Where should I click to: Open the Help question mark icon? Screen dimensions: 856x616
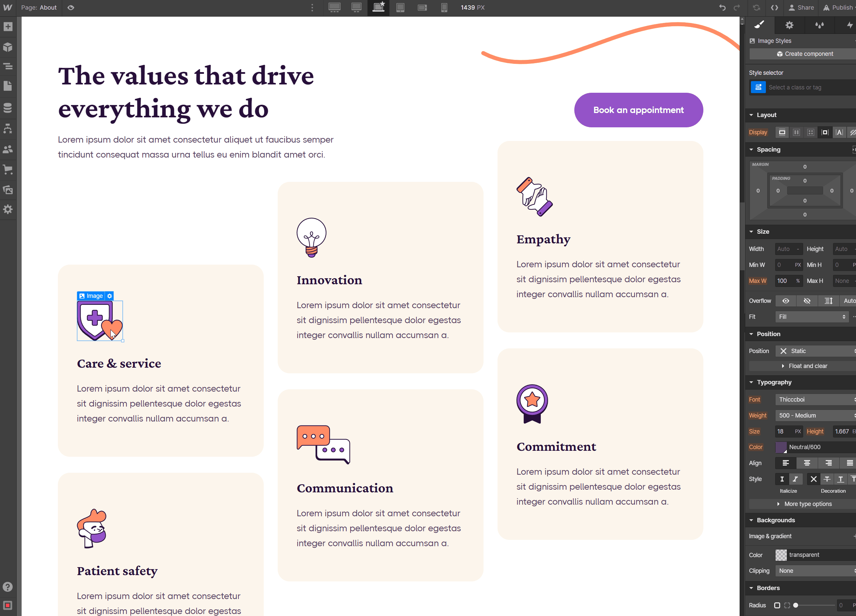click(8, 587)
